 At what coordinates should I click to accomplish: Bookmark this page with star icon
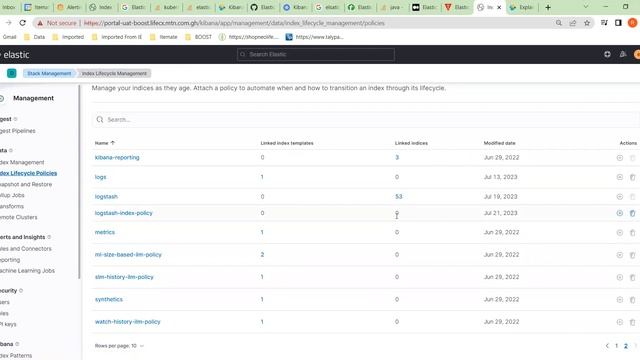click(587, 23)
